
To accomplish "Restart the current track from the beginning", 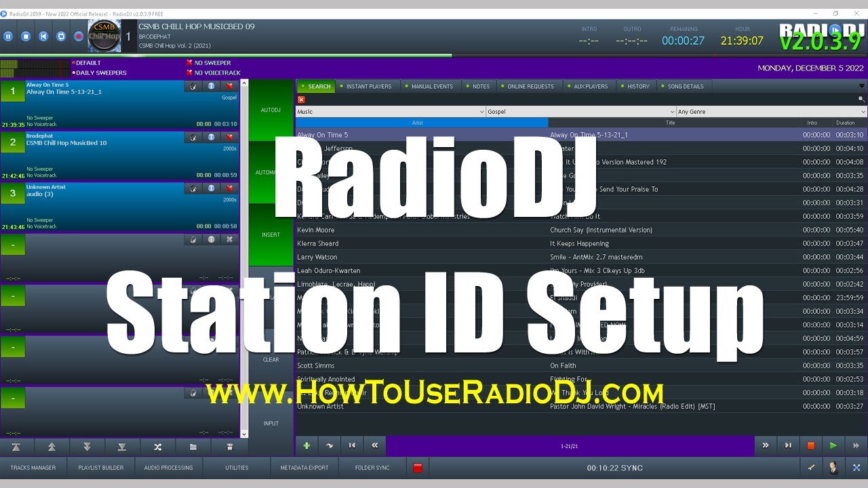I will tap(43, 37).
